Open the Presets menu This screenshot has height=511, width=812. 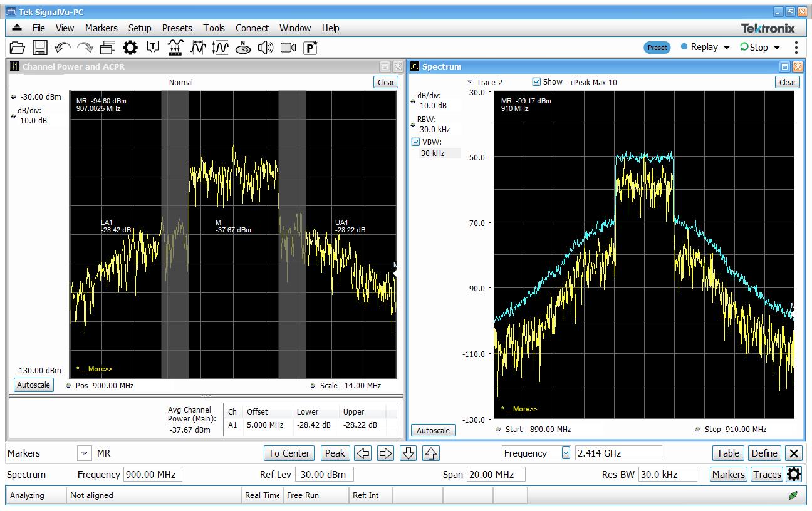(x=177, y=28)
